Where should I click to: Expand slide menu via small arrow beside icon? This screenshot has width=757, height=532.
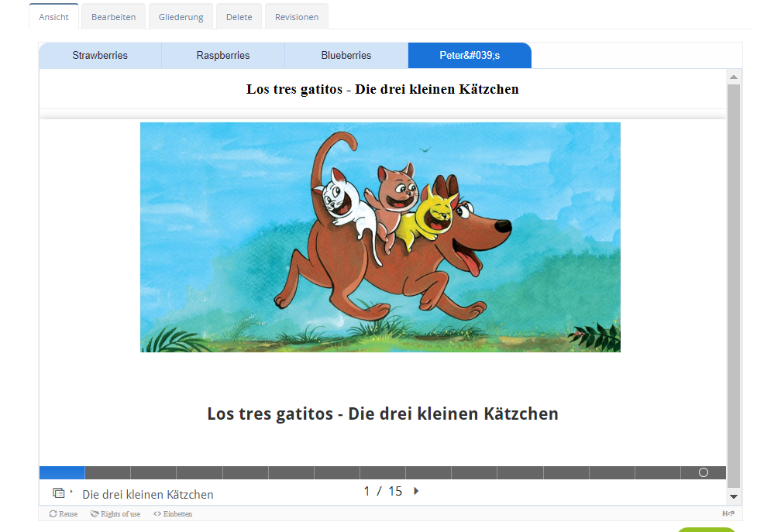click(71, 492)
